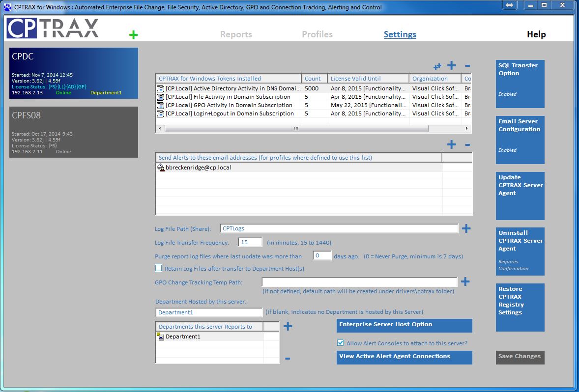Click Update CPTRAX Server Agent
This screenshot has height=392, width=579.
(520, 196)
